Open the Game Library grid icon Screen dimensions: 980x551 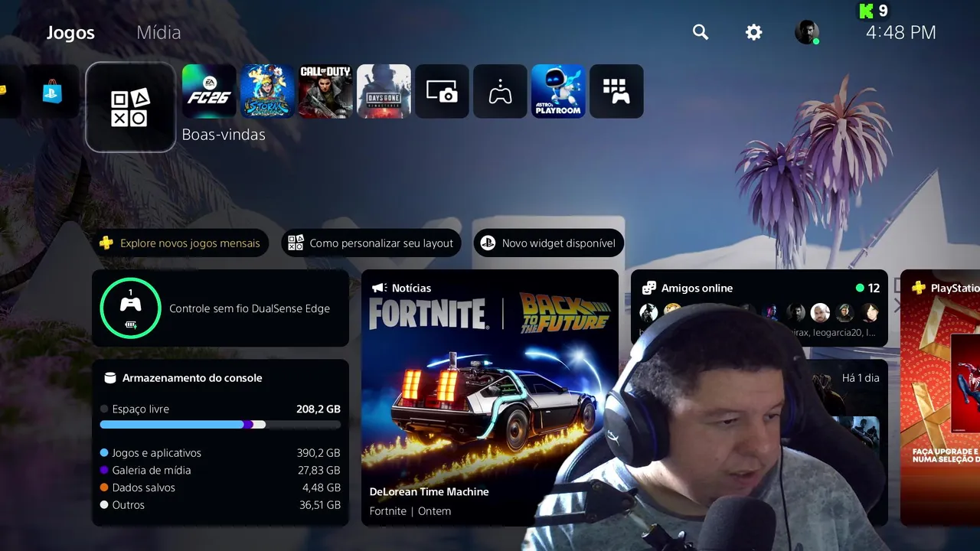(x=616, y=91)
